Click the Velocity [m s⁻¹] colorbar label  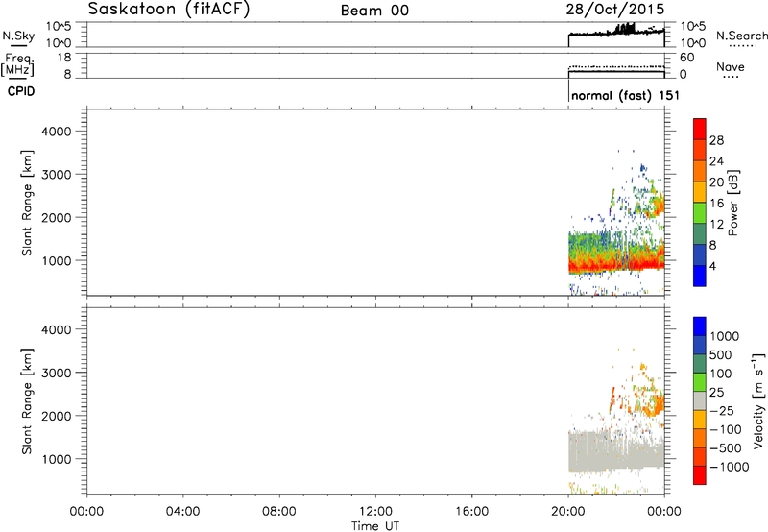[x=758, y=400]
